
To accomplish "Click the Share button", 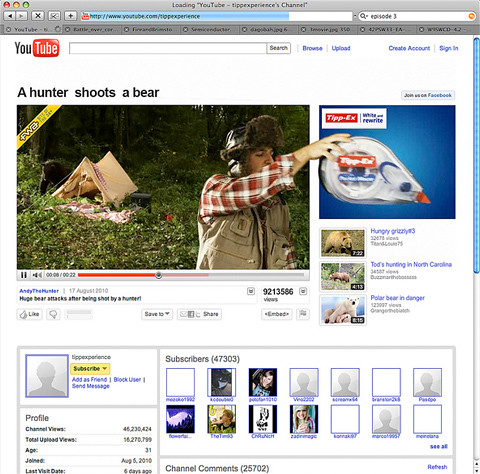I will tap(199, 314).
